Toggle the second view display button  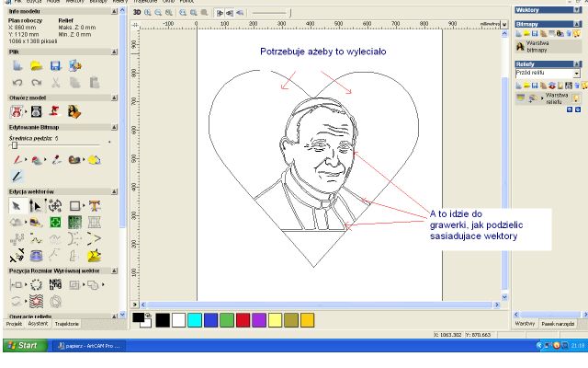click(x=230, y=13)
